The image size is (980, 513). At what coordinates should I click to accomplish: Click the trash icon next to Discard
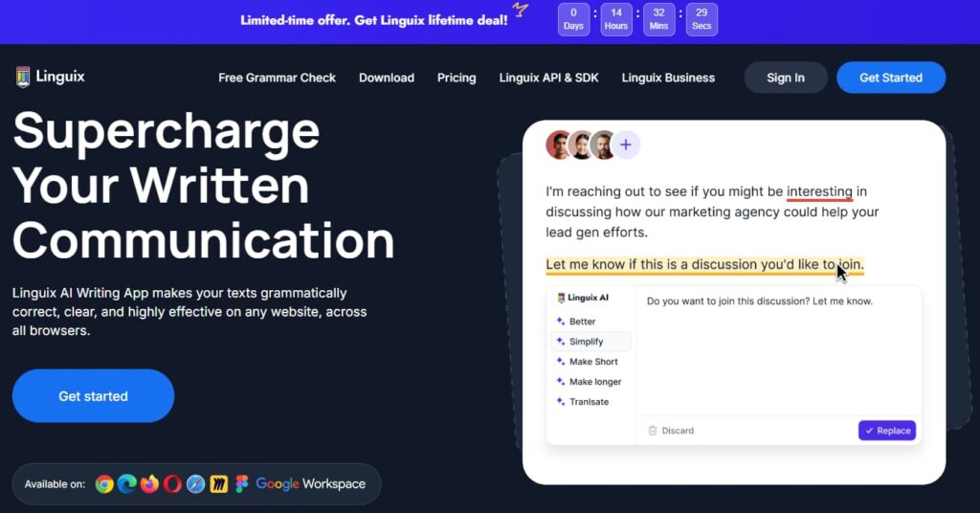[x=653, y=431]
